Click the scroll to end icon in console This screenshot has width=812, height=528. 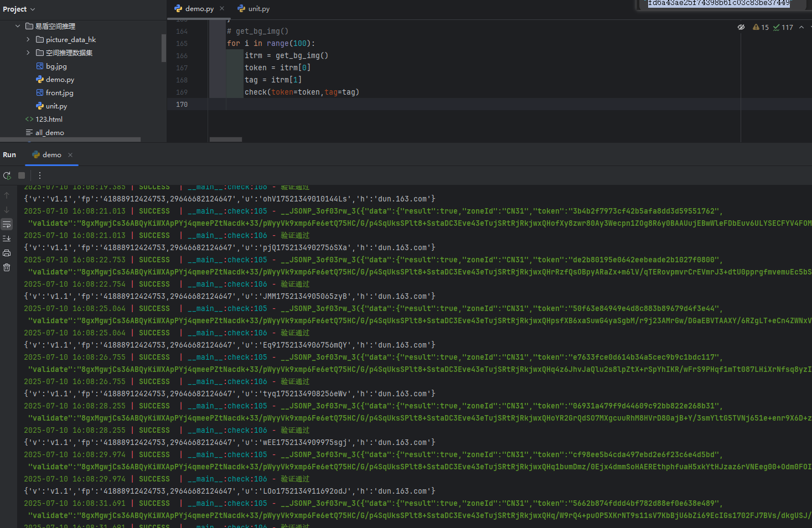tap(7, 239)
